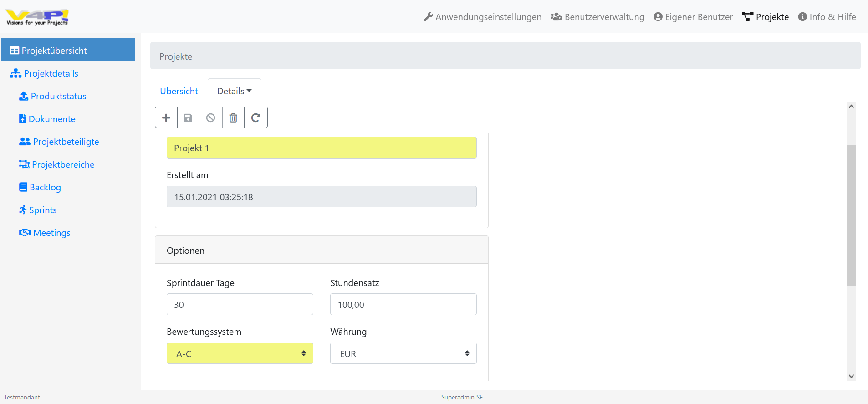This screenshot has height=404, width=868.
Task: Click the wrench icon by Anwendungseinstellungen
Action: click(x=428, y=17)
